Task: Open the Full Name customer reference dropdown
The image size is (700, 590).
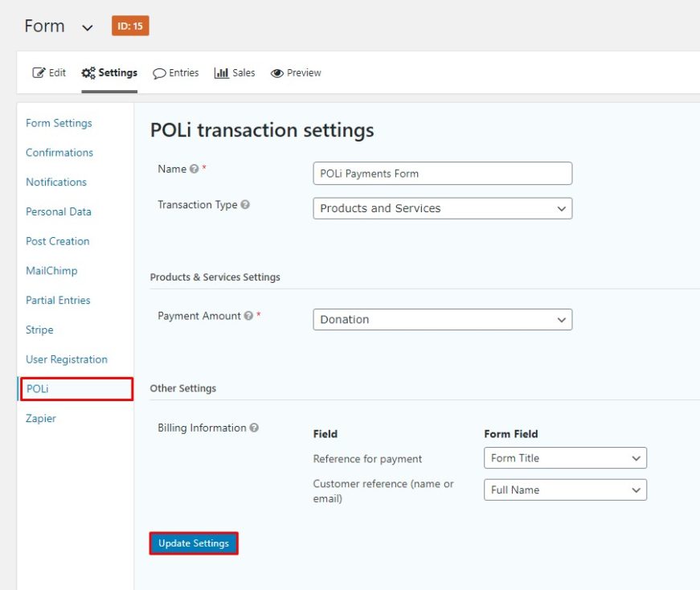Action: 565,490
